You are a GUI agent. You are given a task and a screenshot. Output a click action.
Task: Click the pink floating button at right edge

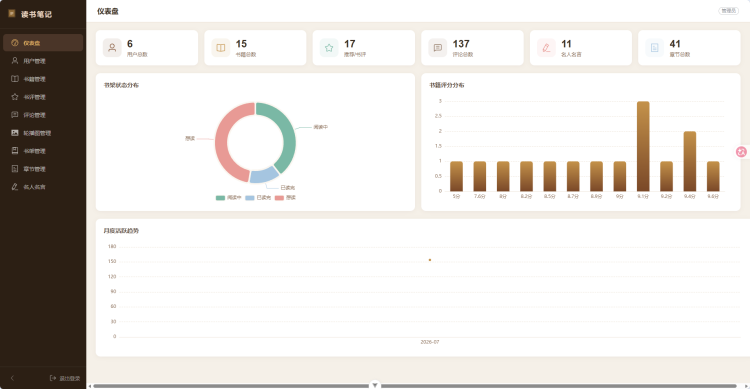[741, 152]
